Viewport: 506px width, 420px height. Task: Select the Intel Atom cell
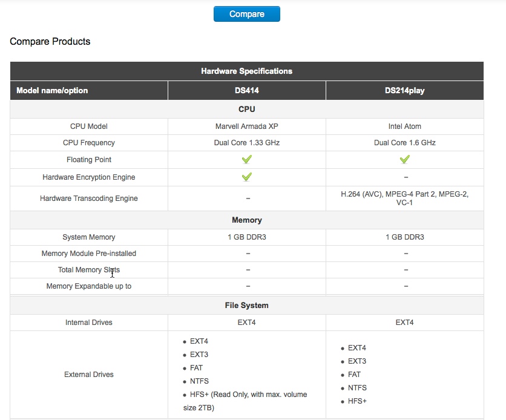pos(405,126)
